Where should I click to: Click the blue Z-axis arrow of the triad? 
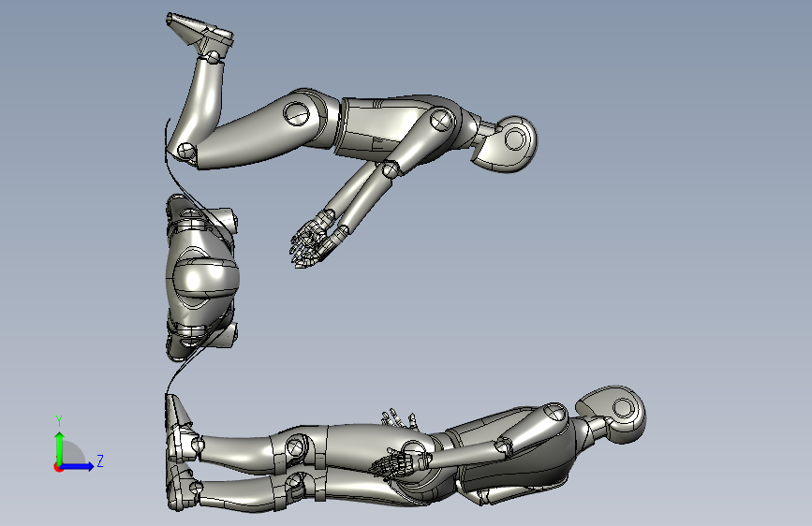tap(78, 466)
